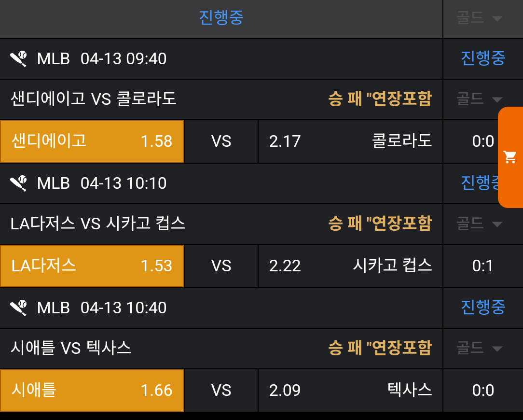The image size is (523, 420).
Task: Select LA다저스 win at 1.53 odds
Action: pyautogui.click(x=92, y=266)
